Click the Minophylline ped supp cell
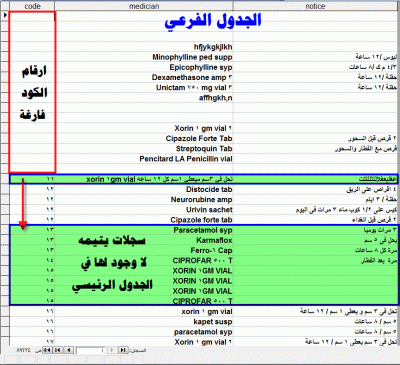 pyautogui.click(x=144, y=57)
